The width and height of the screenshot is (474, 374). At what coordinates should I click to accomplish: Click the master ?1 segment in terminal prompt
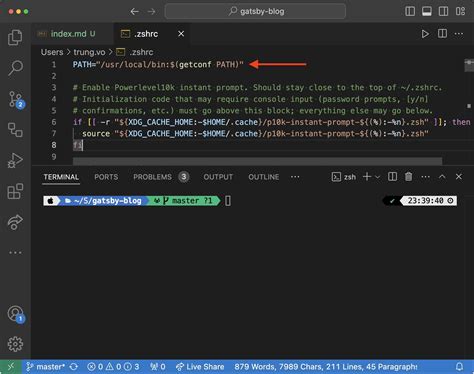pyautogui.click(x=184, y=201)
